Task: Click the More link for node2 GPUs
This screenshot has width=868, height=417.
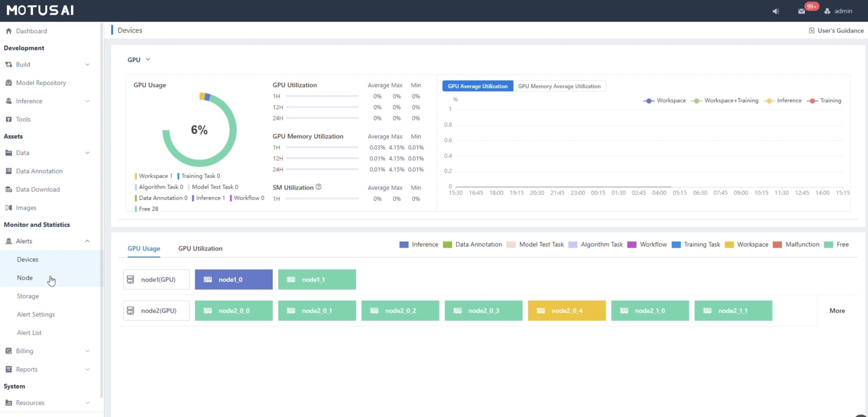Action: pyautogui.click(x=837, y=311)
